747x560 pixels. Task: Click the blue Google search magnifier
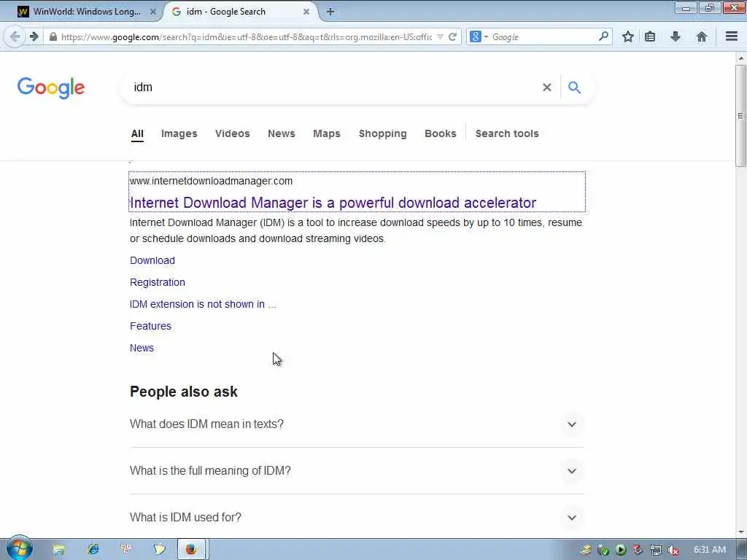coord(575,87)
